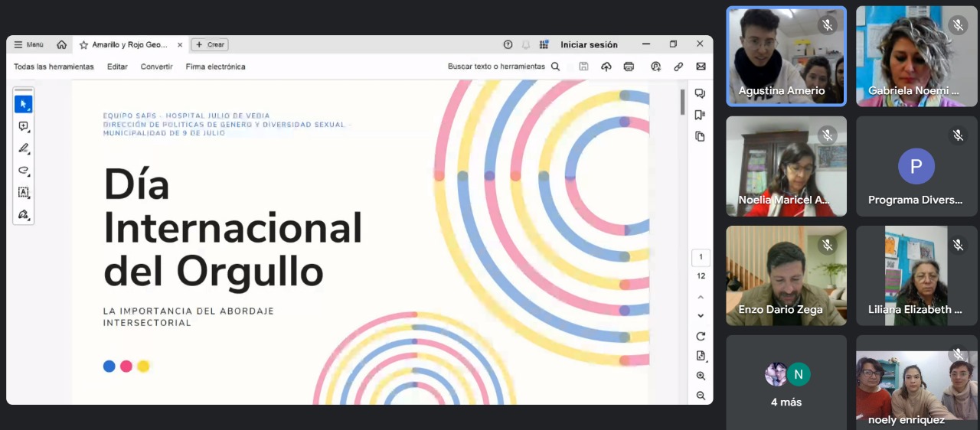Select Programa Divers participant tile
Viewport: 980px width, 430px height.
click(x=916, y=166)
